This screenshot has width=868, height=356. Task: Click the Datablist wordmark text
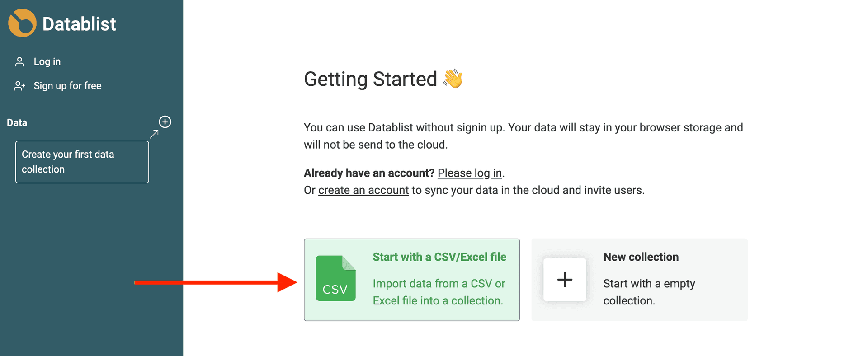click(78, 23)
